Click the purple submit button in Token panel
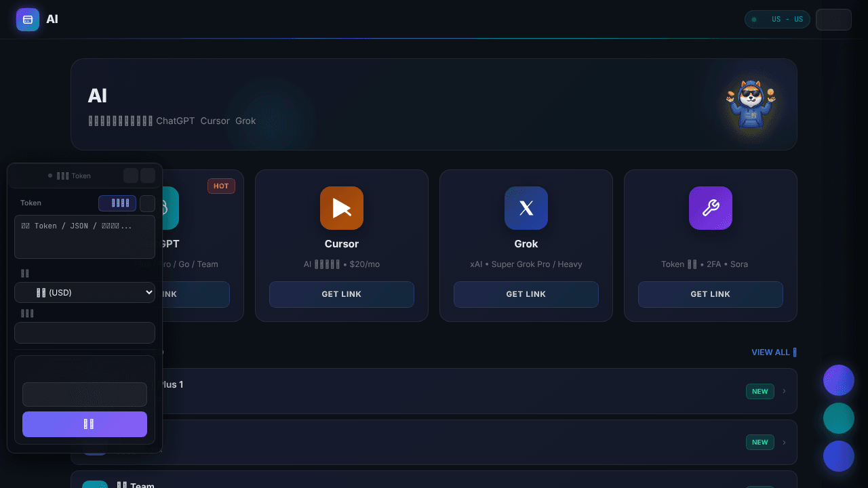 coord(85,424)
